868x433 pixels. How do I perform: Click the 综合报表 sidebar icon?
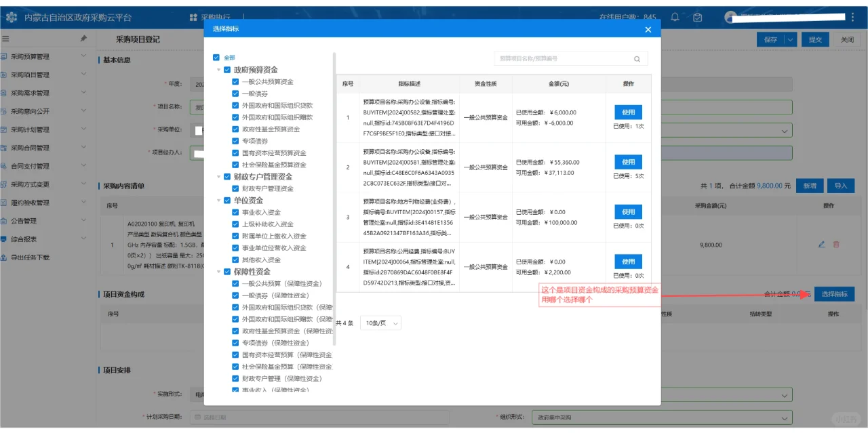(x=4, y=239)
